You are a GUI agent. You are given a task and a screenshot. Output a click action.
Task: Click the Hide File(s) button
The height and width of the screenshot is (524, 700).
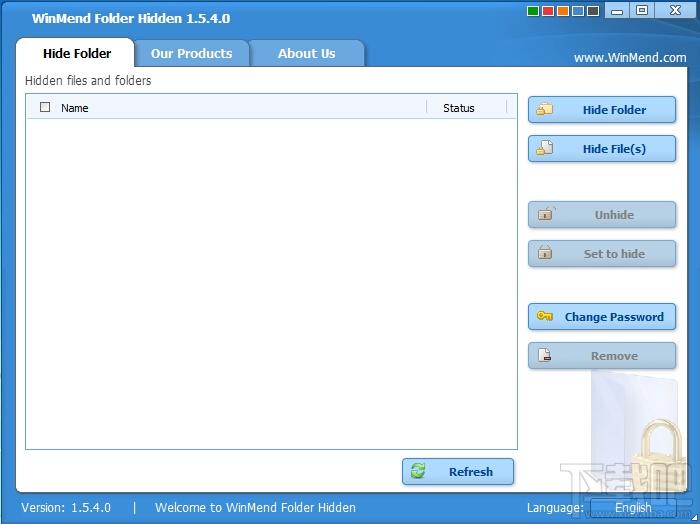(602, 149)
